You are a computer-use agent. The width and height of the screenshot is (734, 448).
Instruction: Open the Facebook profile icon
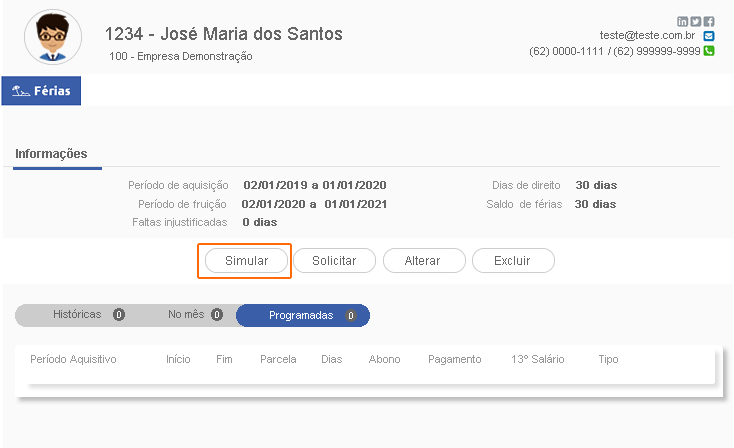(709, 22)
